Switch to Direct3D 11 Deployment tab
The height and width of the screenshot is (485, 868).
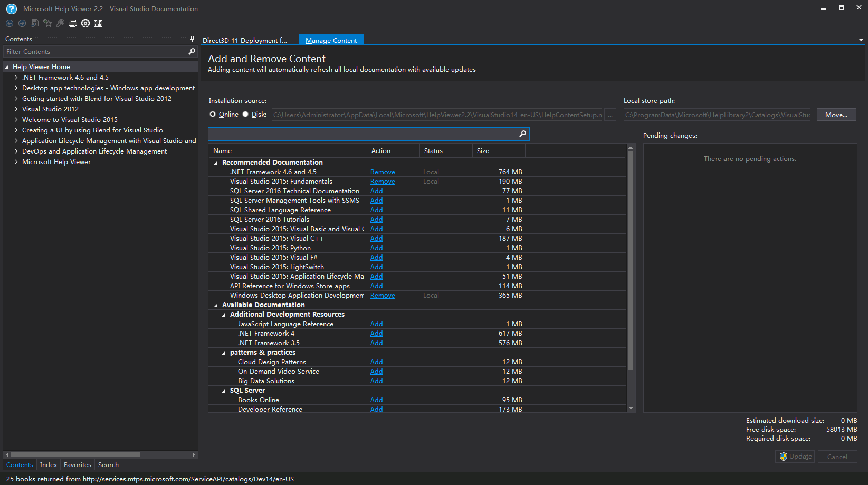coord(245,40)
